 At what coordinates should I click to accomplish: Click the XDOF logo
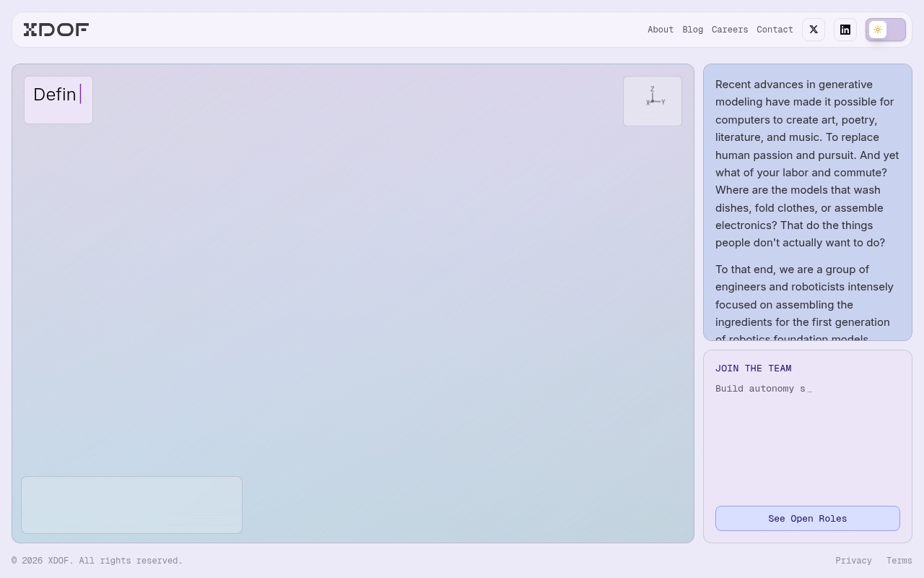(56, 30)
